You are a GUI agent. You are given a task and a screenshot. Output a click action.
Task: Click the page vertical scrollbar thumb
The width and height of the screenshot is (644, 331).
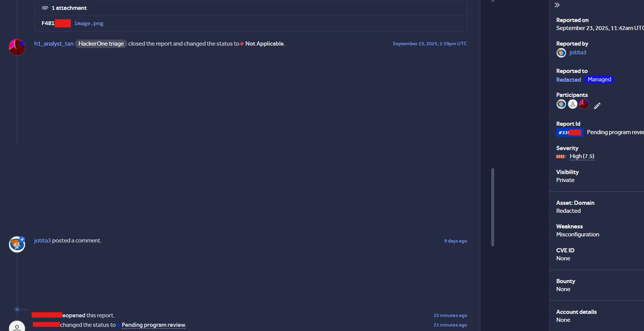pyautogui.click(x=493, y=207)
